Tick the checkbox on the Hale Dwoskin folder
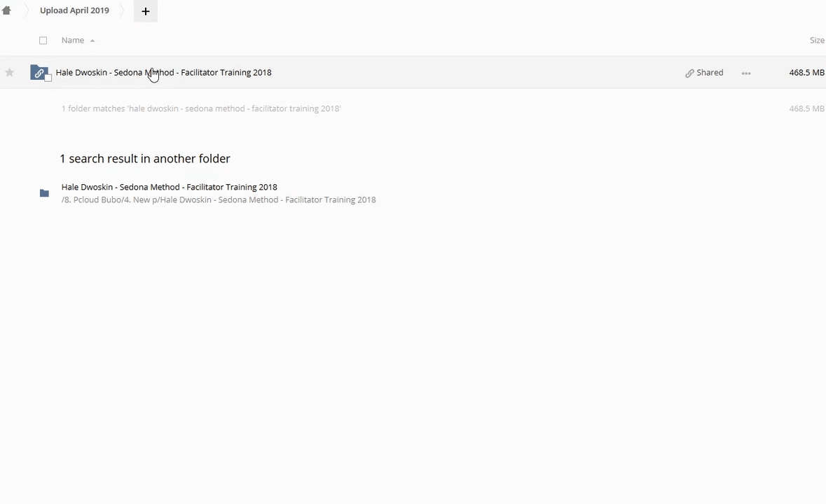 pyautogui.click(x=48, y=78)
